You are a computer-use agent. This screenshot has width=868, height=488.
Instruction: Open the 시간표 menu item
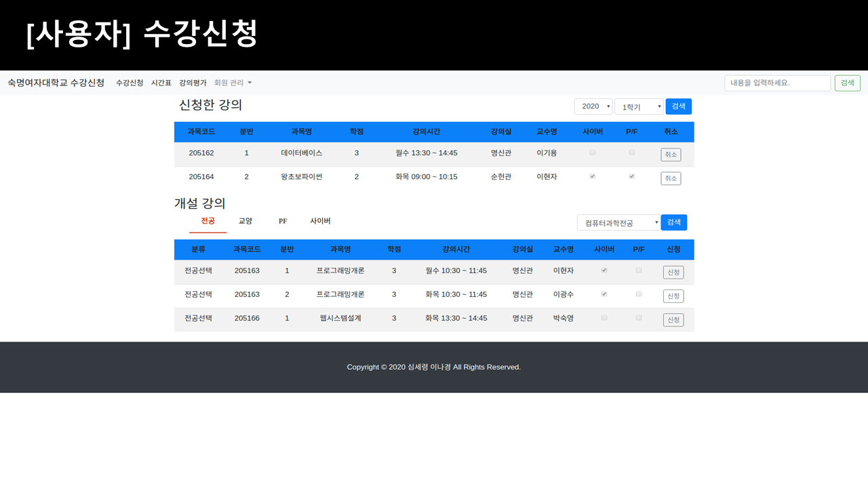[161, 83]
